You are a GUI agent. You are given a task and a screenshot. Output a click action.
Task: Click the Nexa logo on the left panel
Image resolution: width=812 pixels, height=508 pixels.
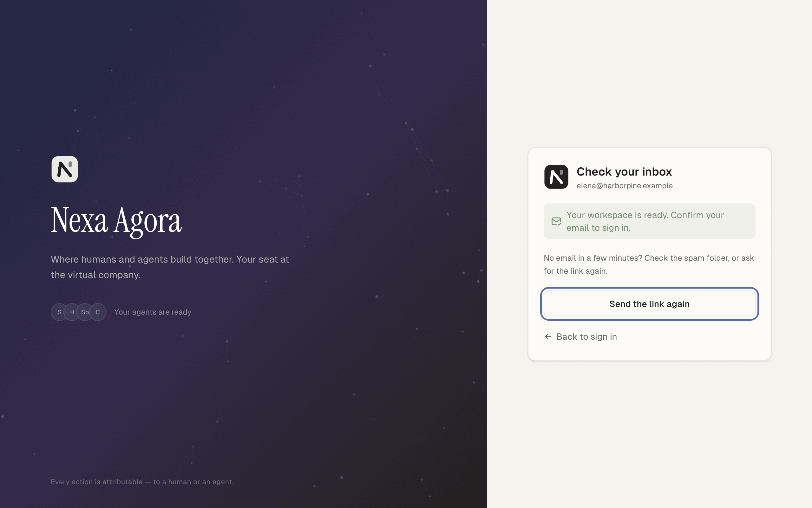click(x=65, y=169)
